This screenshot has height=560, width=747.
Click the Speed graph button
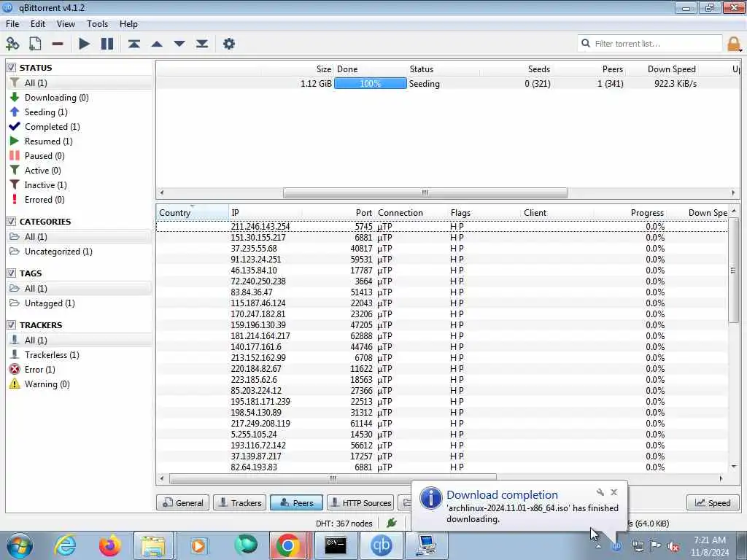click(x=713, y=503)
